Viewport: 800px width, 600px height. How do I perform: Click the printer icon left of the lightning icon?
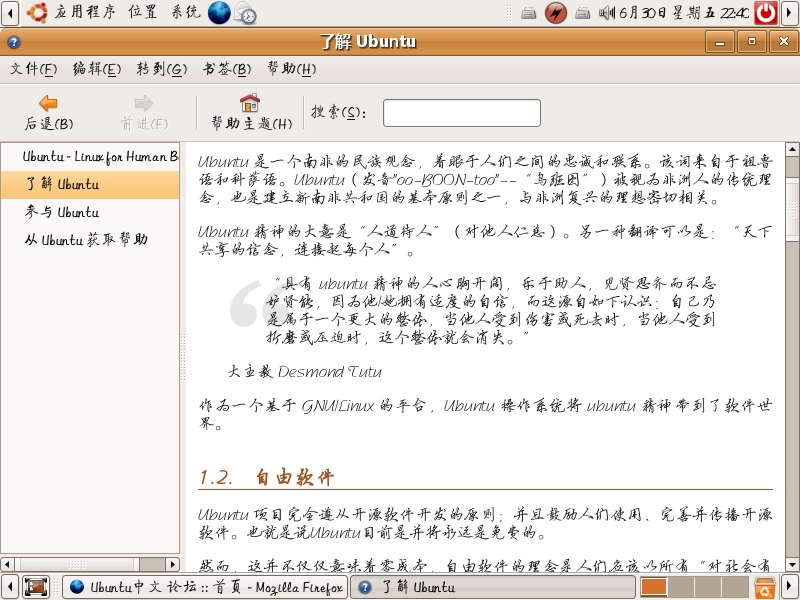(529, 13)
